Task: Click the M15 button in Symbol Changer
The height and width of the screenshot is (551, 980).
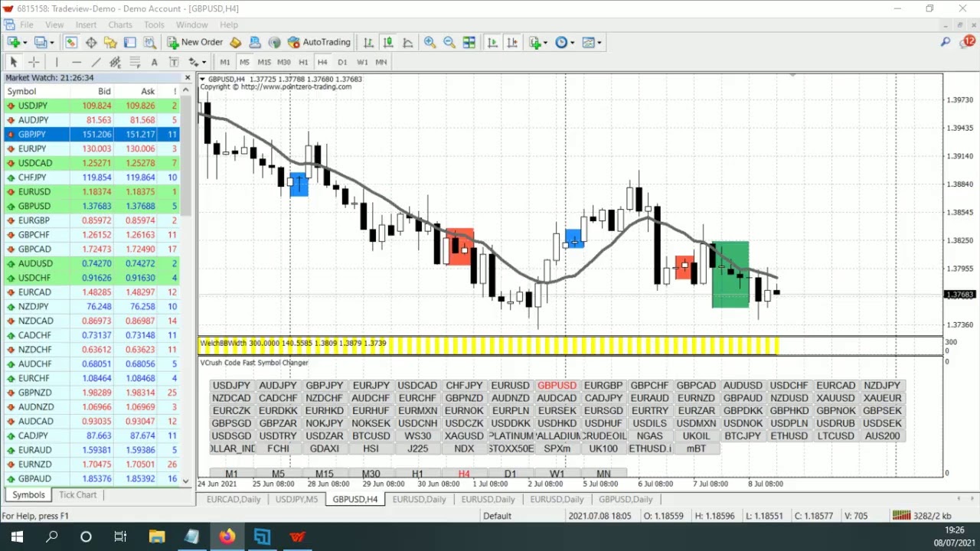Action: pyautogui.click(x=324, y=474)
